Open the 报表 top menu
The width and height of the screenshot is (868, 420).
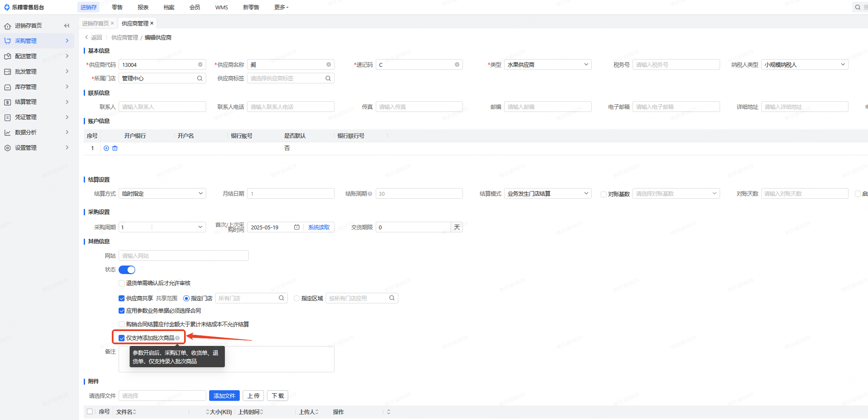pos(143,7)
